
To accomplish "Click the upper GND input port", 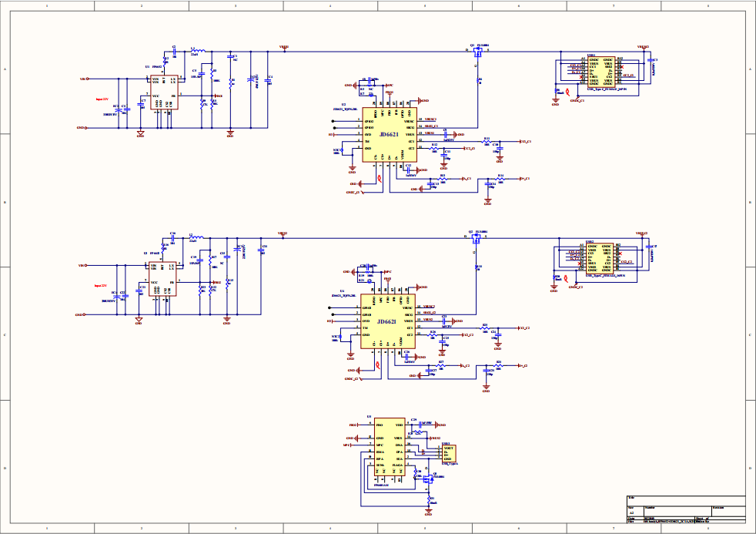I will coord(81,128).
